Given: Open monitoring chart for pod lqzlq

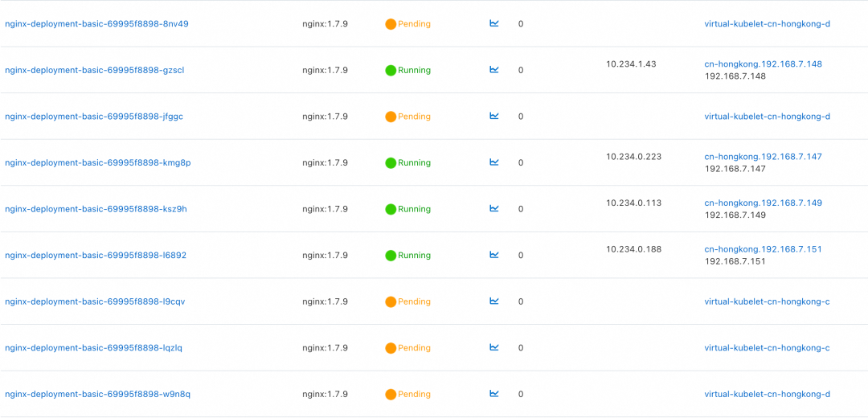Looking at the screenshot, I should point(494,348).
